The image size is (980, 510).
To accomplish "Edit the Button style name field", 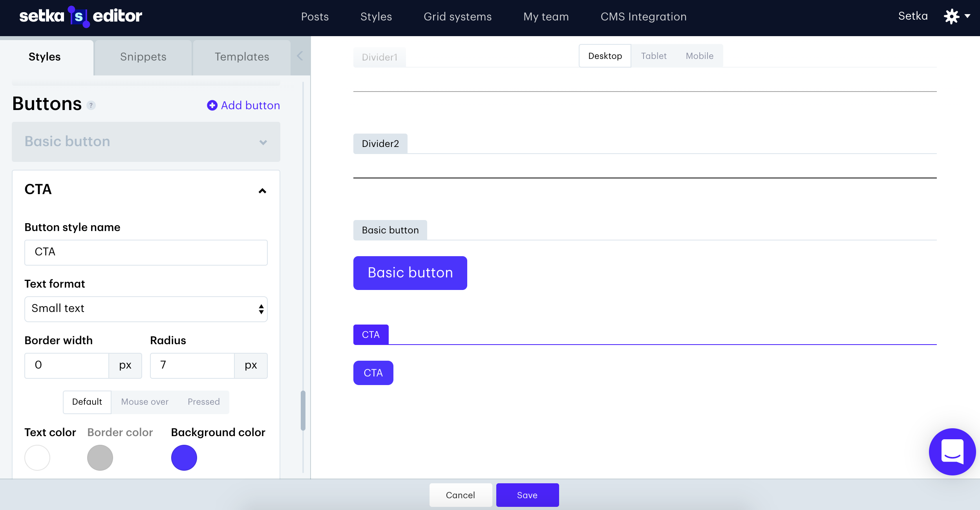I will click(145, 252).
